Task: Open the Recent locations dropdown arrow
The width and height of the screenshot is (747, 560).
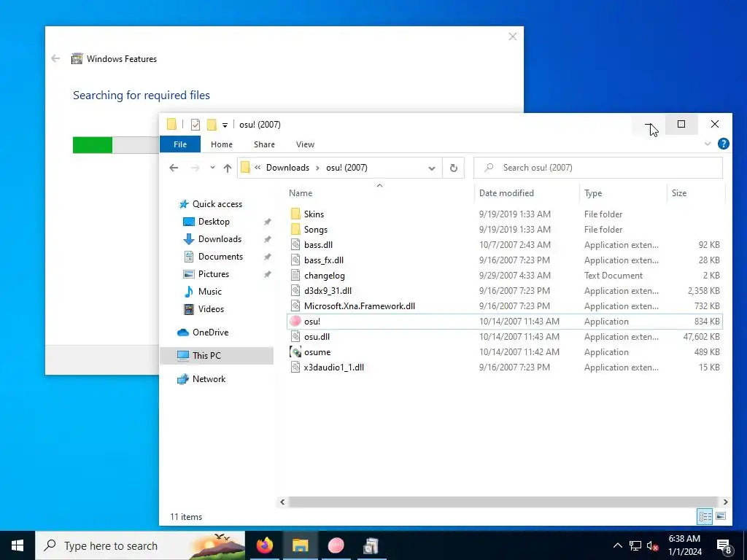Action: coord(212,168)
